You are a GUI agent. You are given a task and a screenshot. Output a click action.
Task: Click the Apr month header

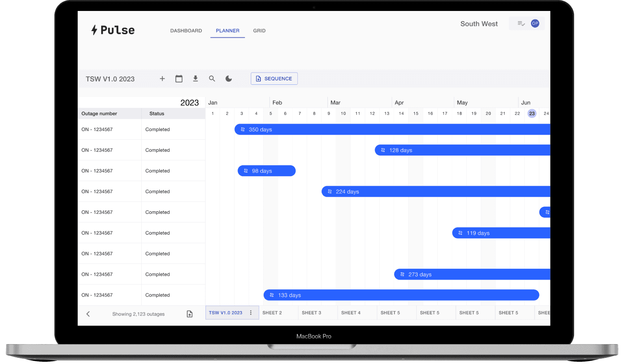click(x=399, y=103)
